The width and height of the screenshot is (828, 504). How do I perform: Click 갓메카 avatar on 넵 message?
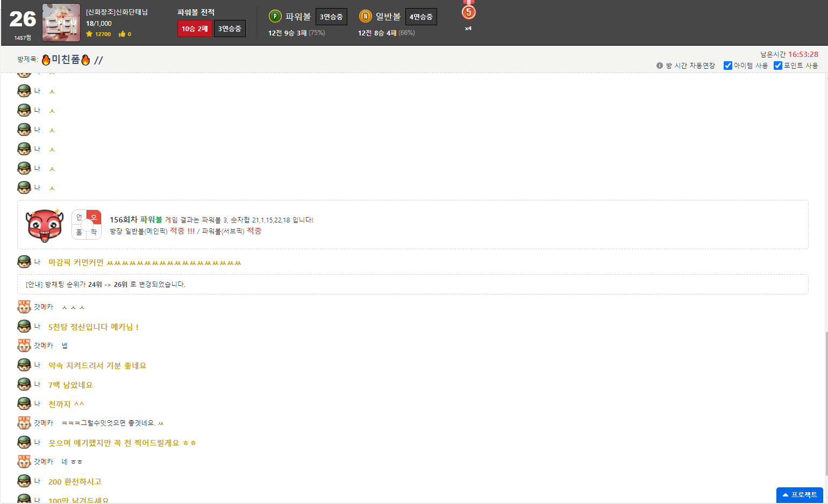tap(24, 345)
